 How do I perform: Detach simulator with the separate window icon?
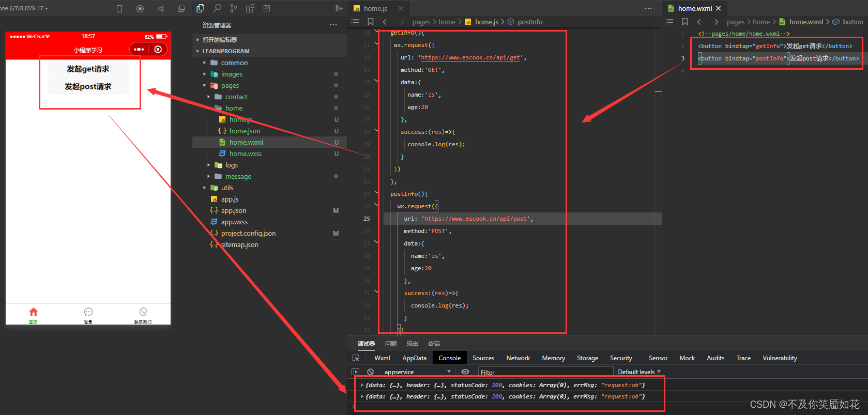(x=181, y=9)
